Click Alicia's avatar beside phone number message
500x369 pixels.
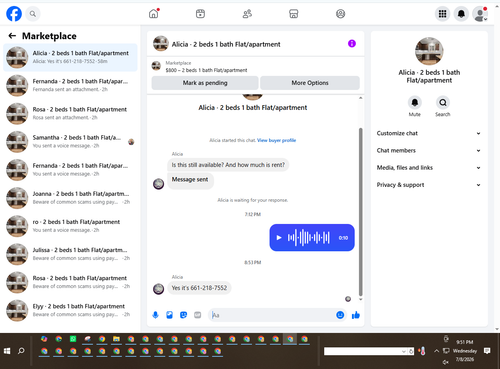click(158, 289)
